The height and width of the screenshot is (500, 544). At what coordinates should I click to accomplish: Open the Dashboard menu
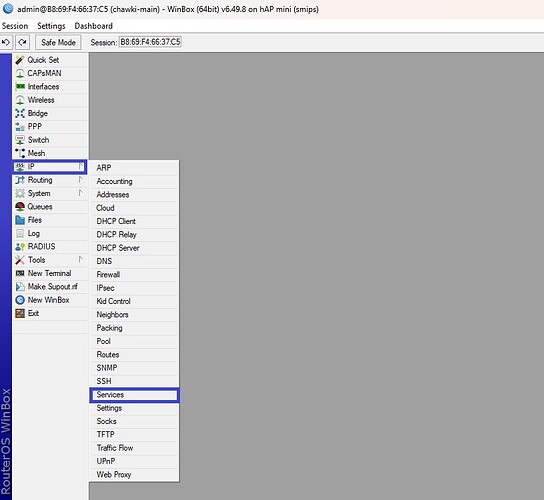[x=94, y=26]
